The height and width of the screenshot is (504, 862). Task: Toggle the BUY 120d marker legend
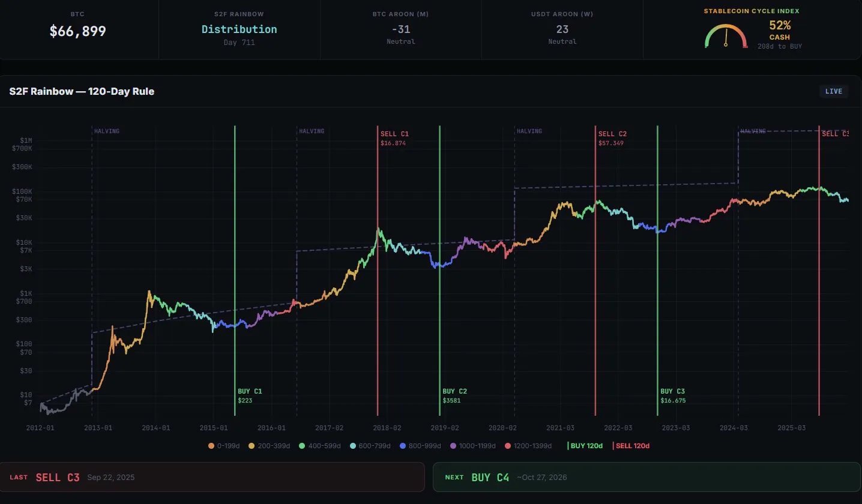(584, 446)
